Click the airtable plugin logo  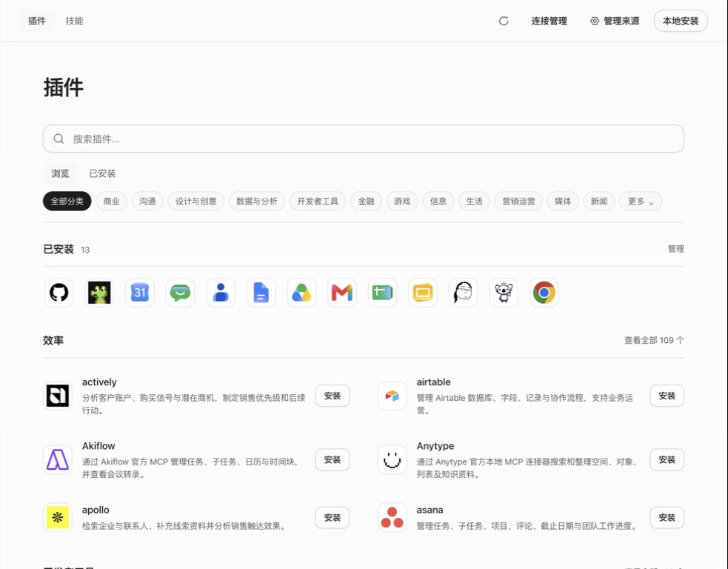(392, 396)
